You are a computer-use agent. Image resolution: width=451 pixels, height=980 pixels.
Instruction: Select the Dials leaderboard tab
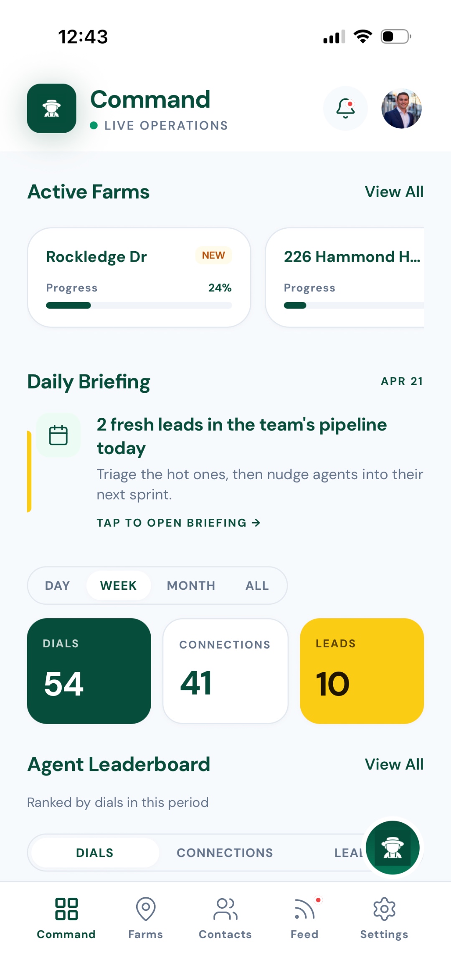point(95,853)
